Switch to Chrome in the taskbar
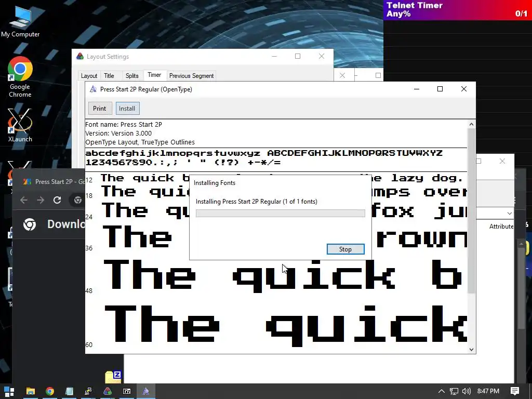532x399 pixels. pyautogui.click(x=50, y=391)
